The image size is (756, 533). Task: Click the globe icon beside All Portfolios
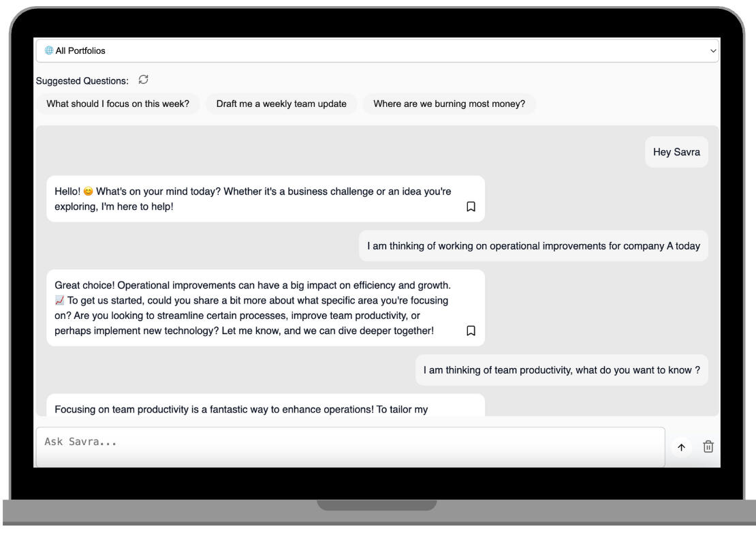(48, 50)
